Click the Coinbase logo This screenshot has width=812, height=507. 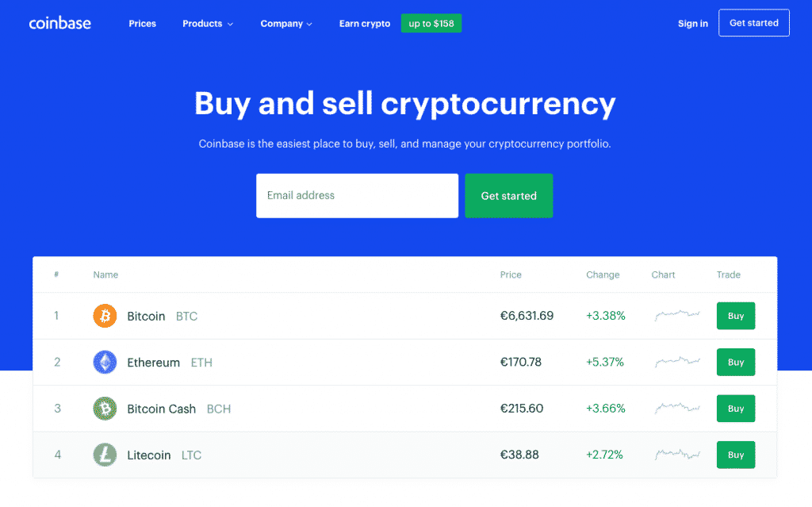click(60, 23)
